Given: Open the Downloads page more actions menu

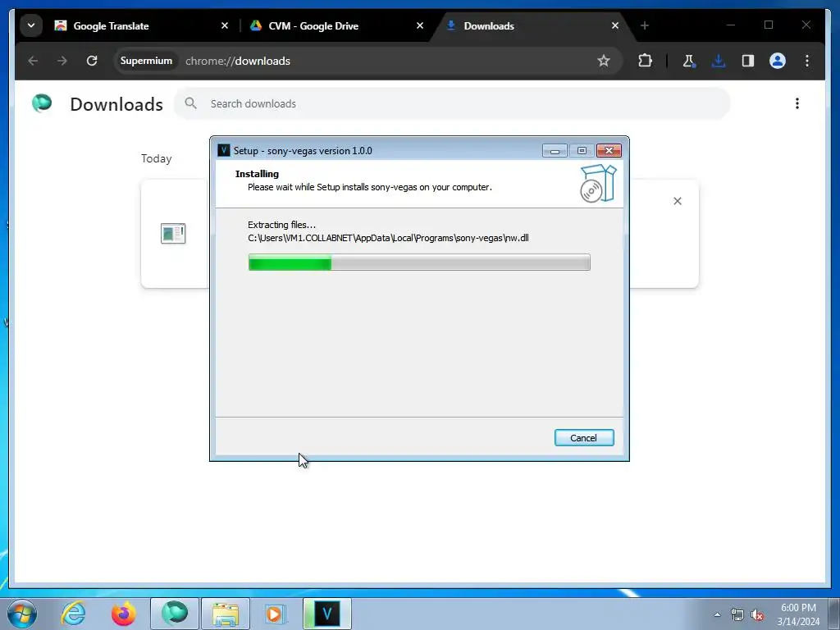Looking at the screenshot, I should tap(797, 103).
